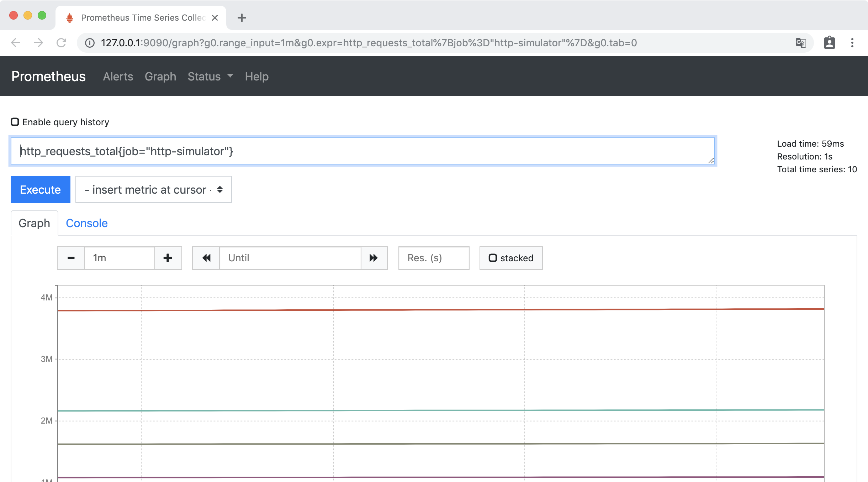This screenshot has width=868, height=482.
Task: Switch to the Console tab
Action: [x=86, y=223]
